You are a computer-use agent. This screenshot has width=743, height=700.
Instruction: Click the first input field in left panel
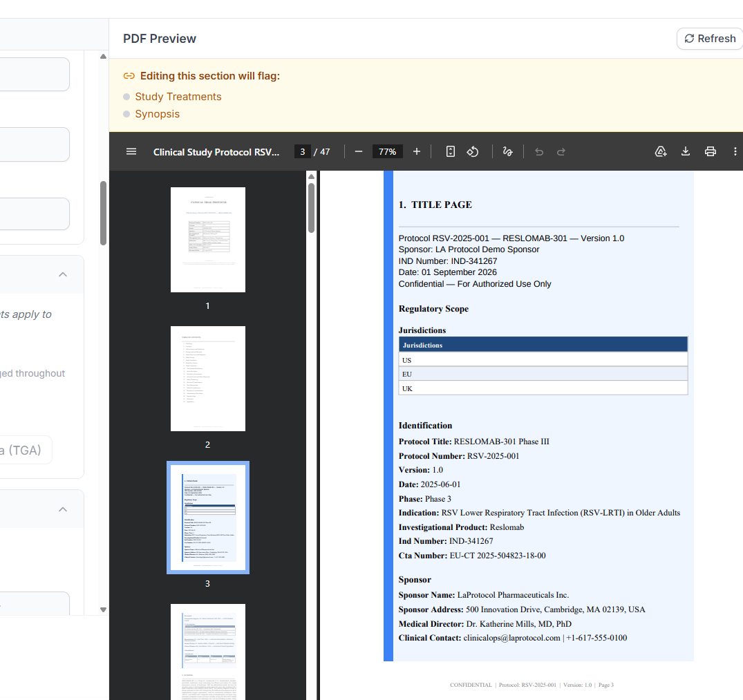pyautogui.click(x=35, y=75)
